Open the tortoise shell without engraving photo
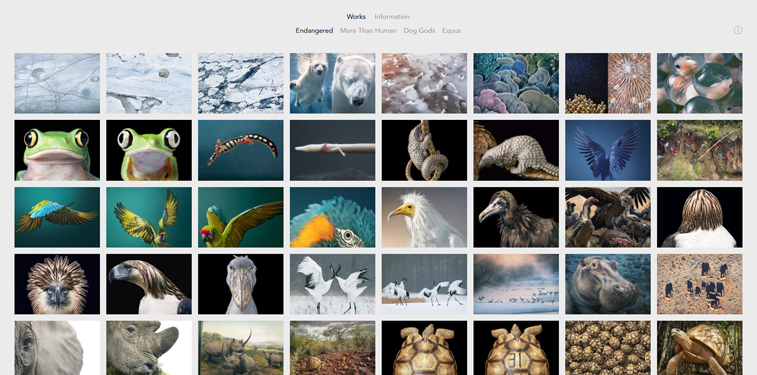 point(424,348)
